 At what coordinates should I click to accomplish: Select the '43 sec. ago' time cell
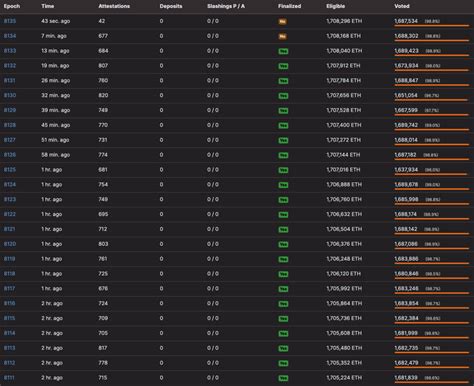pyautogui.click(x=56, y=21)
